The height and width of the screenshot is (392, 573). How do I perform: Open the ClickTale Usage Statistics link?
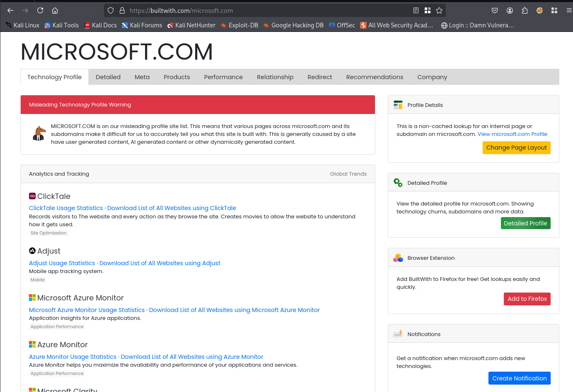point(66,208)
